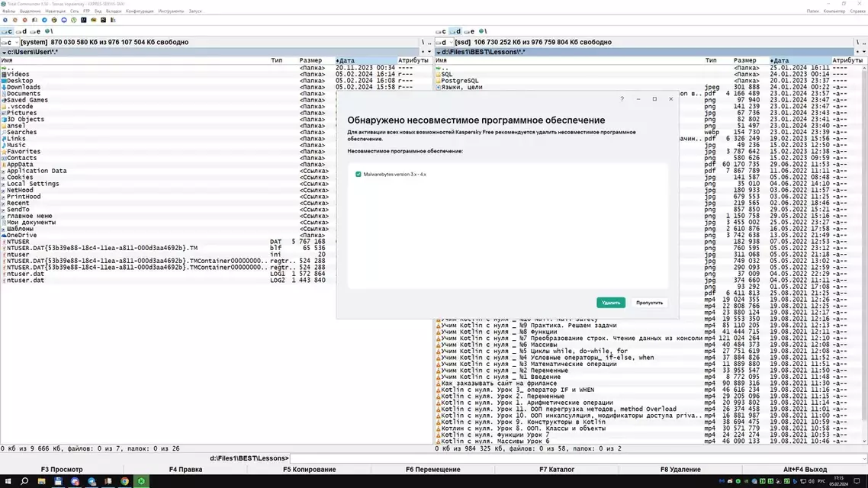Click F6 Перемещение button
This screenshot has width=868, height=488.
433,470
